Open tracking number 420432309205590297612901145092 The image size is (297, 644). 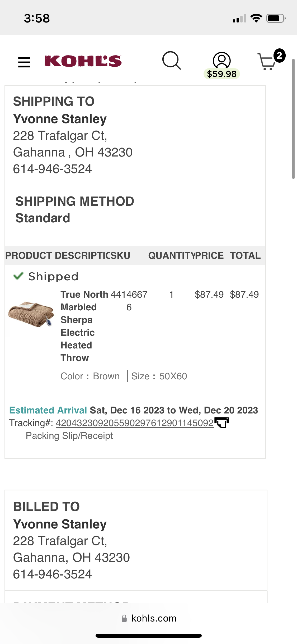click(x=135, y=423)
